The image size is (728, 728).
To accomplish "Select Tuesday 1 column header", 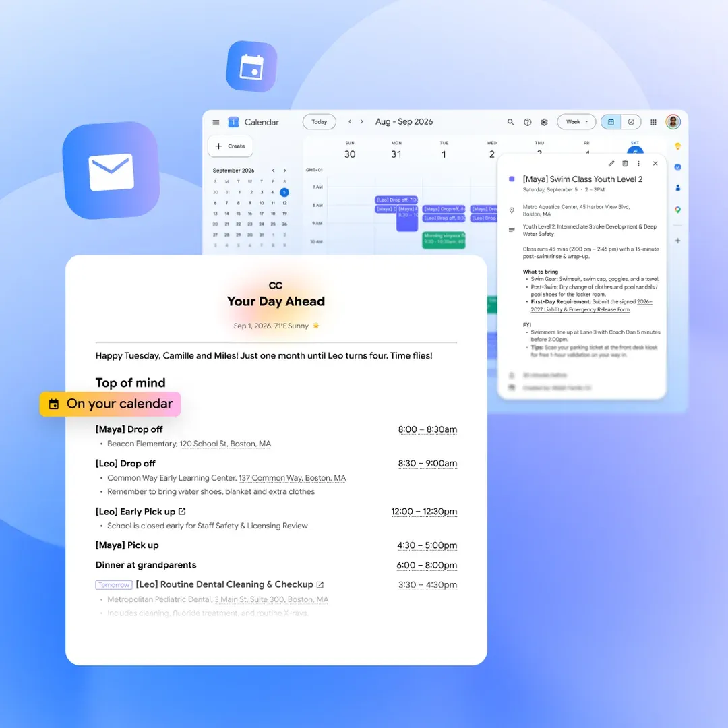I will [x=444, y=150].
